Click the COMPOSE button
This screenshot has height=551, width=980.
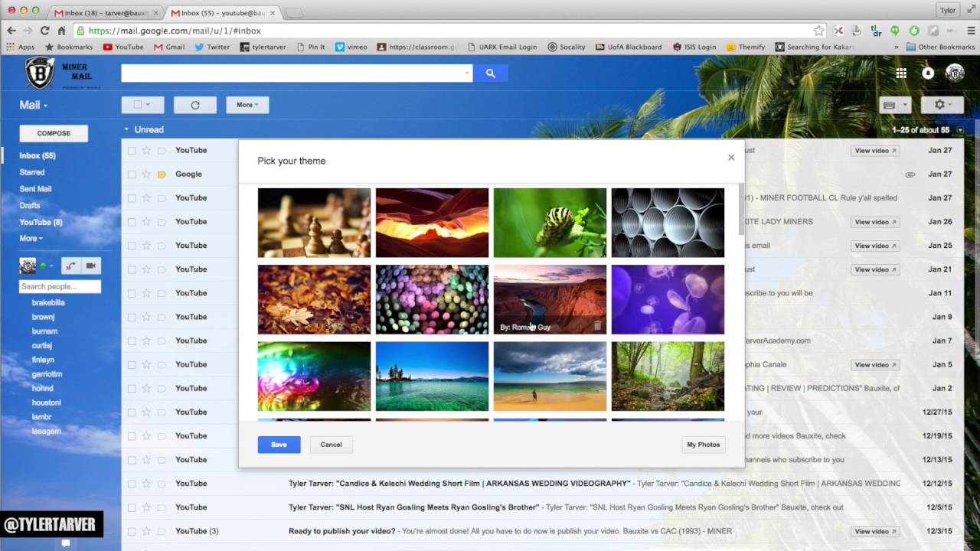(x=54, y=133)
